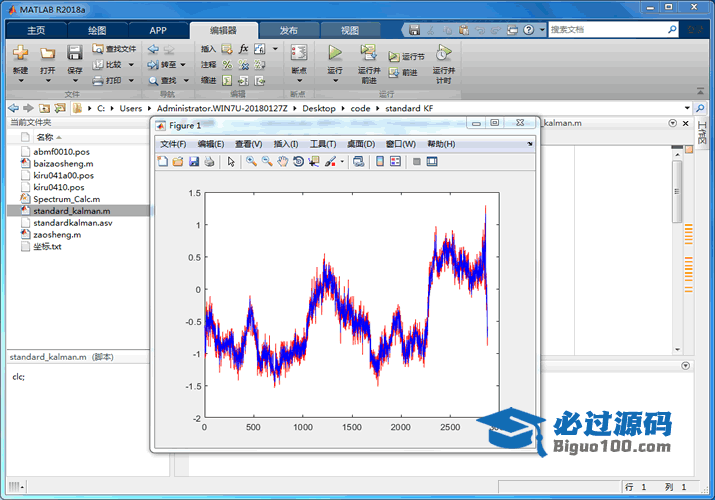Open Figure 1 Insert menu 插入(I)
This screenshot has height=500, width=715.
tap(286, 144)
